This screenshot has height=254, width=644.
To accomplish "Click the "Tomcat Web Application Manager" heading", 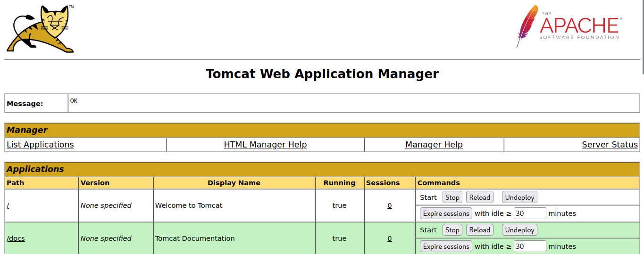I will (322, 74).
